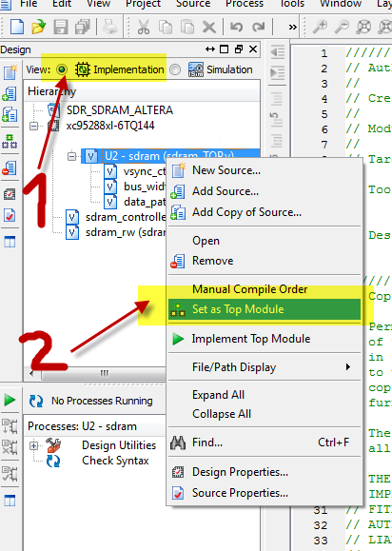Image resolution: width=392 pixels, height=551 pixels.
Task: Click the Save All toolbar icon
Action: (x=83, y=27)
